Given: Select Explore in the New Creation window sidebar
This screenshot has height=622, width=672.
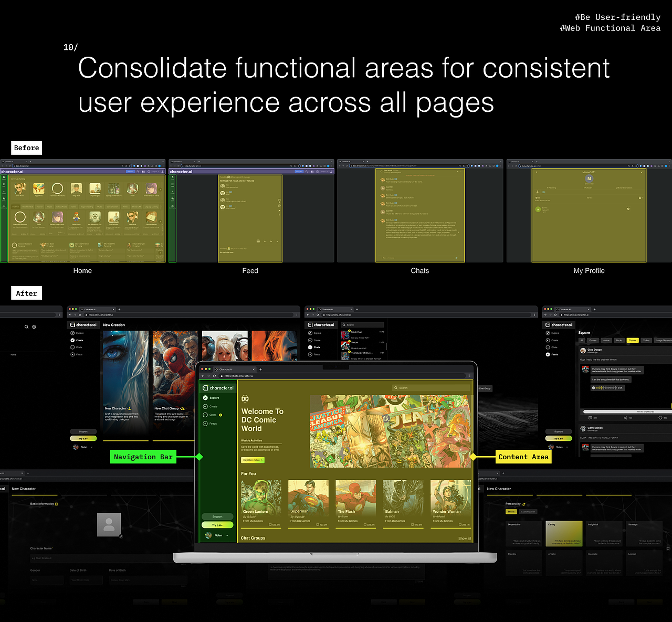Looking at the screenshot, I should coord(77,333).
